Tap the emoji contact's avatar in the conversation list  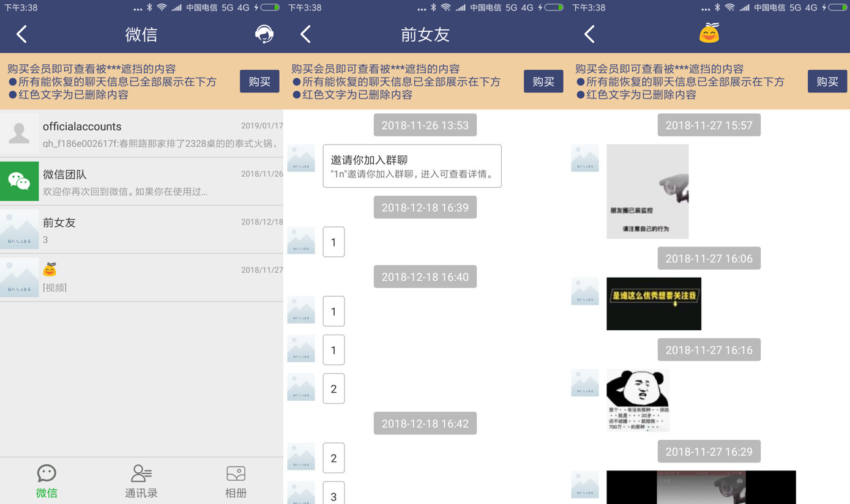tap(20, 278)
